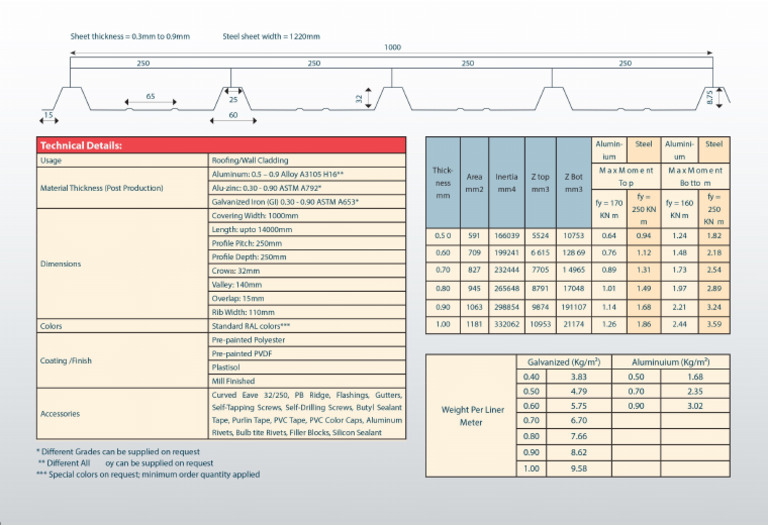Select the 'Roofing/Wall Cladding' usage cell

click(307, 161)
